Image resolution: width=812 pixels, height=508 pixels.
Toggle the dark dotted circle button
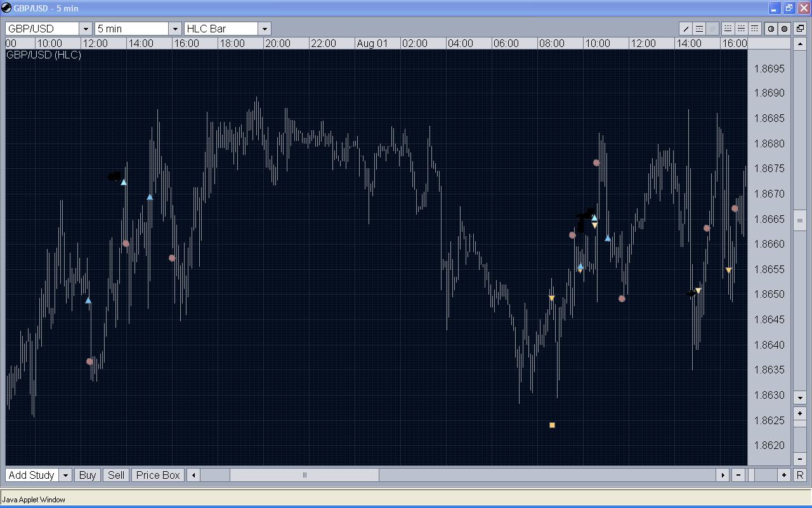(x=785, y=29)
